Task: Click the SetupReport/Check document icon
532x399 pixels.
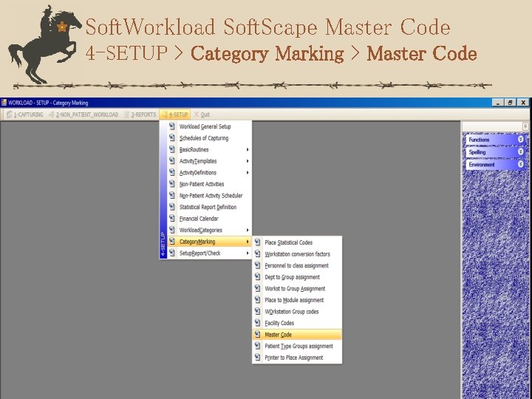Action: coord(172,253)
